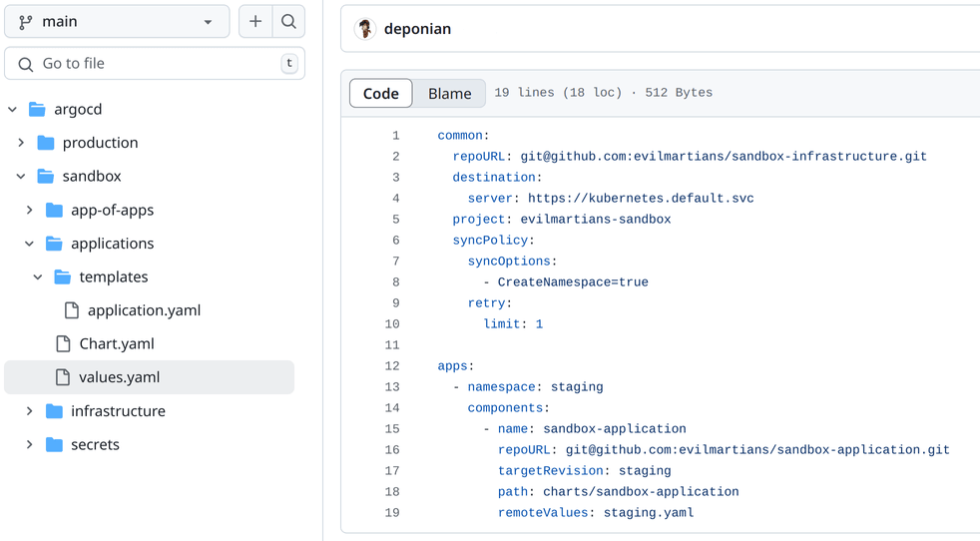The height and width of the screenshot is (541, 980).
Task: Click the git branch icon
Action: (26, 22)
